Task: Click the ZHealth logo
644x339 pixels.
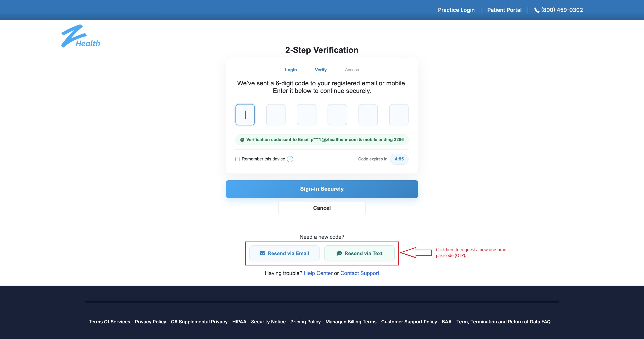Action: coord(80,36)
